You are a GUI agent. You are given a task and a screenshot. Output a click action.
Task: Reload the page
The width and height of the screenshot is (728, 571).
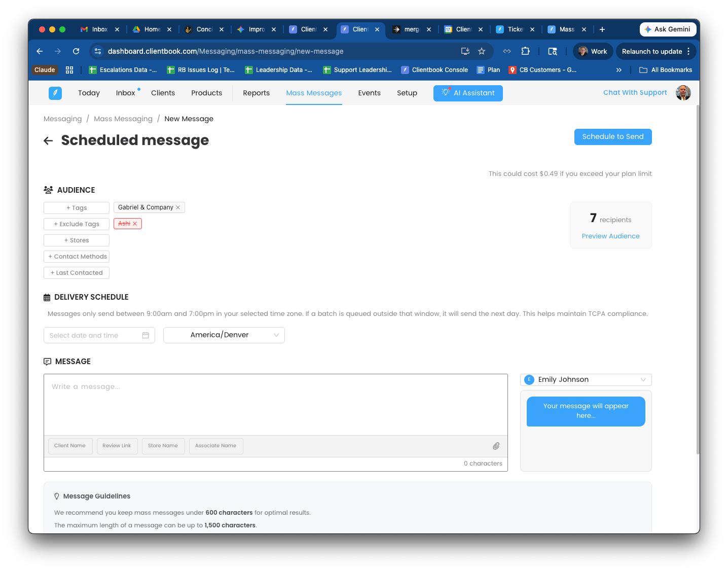(76, 51)
